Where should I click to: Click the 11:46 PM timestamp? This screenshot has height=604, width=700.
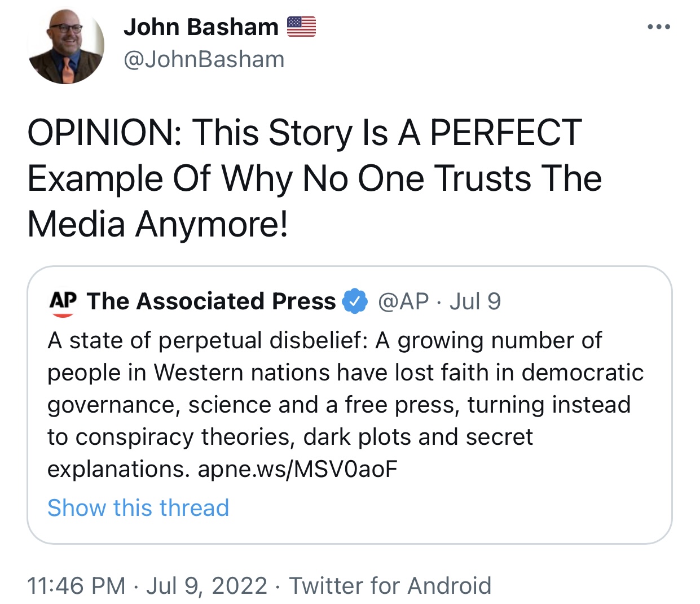(76, 585)
